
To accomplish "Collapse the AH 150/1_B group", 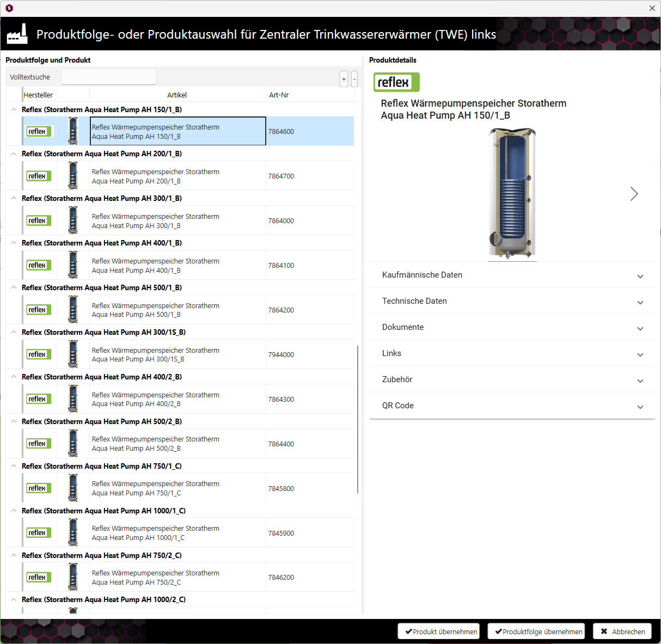I will (14, 109).
